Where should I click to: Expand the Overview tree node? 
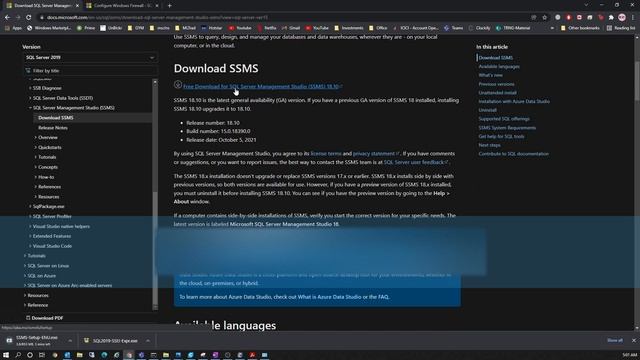[36, 138]
